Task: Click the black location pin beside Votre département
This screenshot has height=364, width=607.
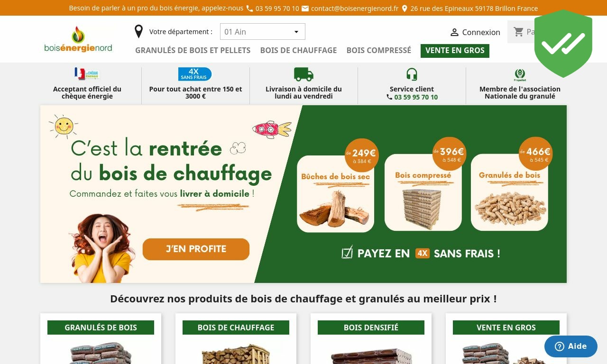Action: pyautogui.click(x=138, y=32)
